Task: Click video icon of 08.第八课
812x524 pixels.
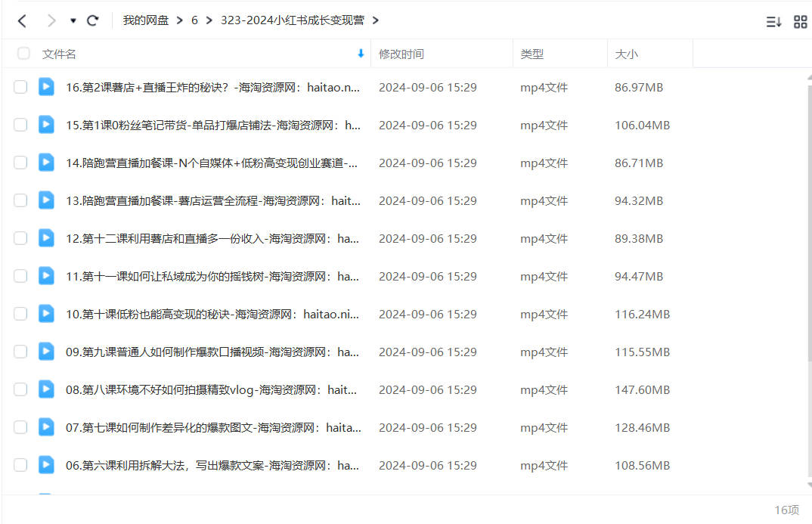Action: pyautogui.click(x=46, y=389)
